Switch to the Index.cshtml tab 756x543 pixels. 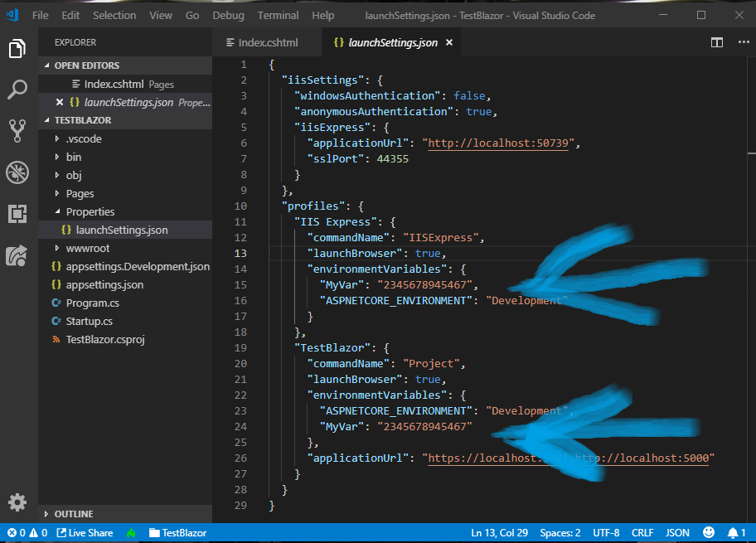267,42
